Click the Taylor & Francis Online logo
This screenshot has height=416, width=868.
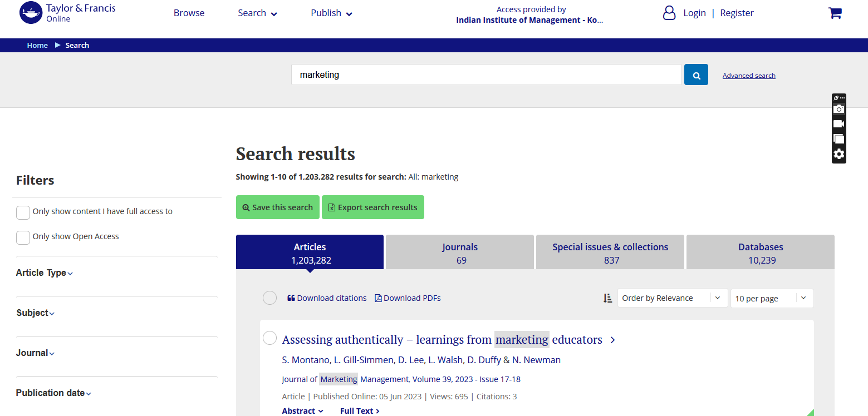tap(67, 13)
